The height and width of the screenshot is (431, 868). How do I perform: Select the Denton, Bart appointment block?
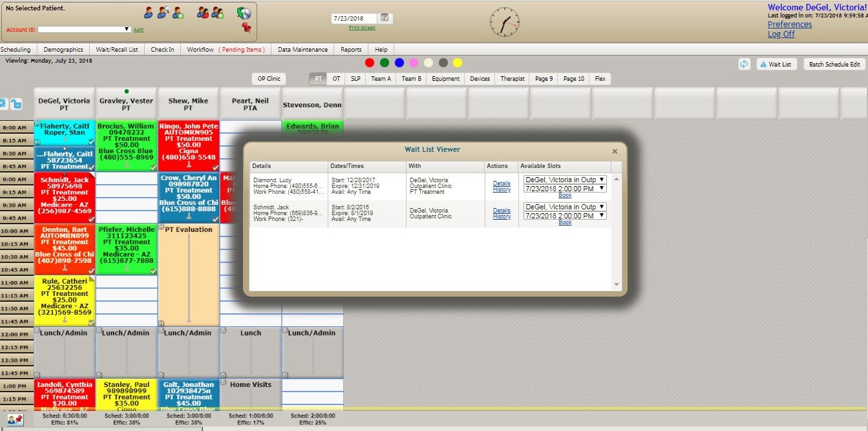click(64, 249)
